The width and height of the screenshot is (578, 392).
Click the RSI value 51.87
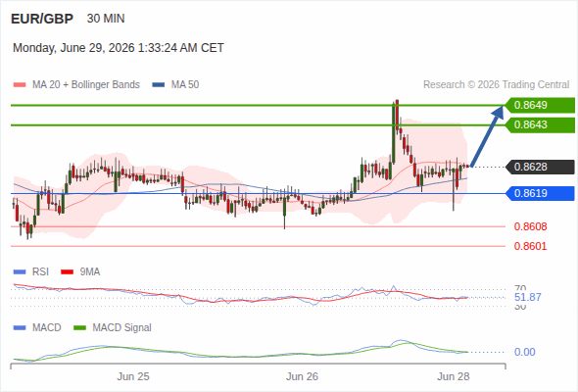point(527,297)
